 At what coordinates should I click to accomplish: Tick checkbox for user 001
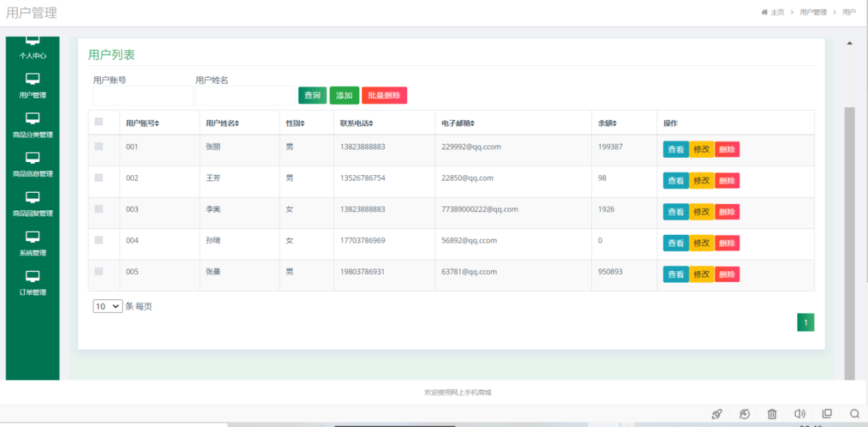coord(99,147)
